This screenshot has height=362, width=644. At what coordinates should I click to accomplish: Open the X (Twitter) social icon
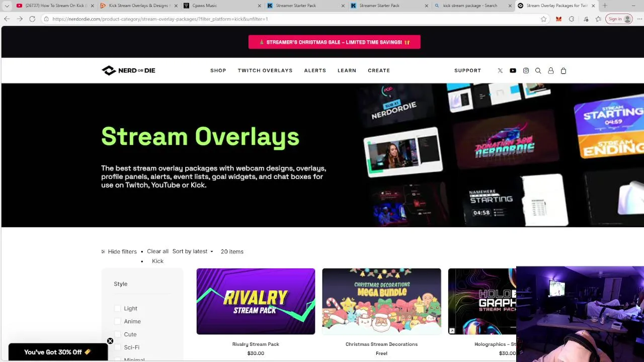click(x=500, y=71)
